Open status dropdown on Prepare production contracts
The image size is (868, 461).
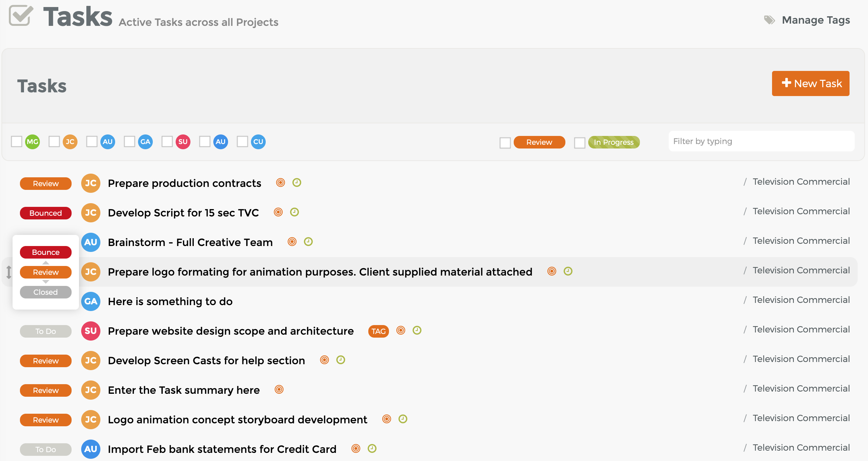[x=46, y=184]
